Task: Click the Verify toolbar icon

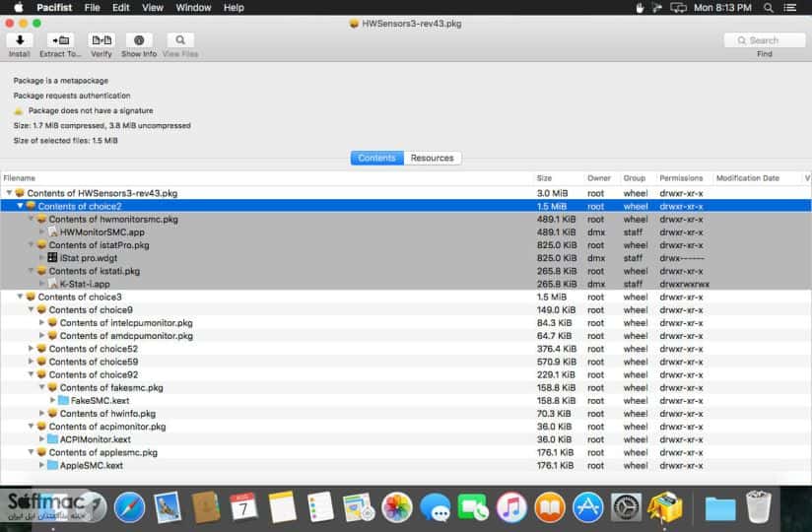Action: (x=101, y=40)
